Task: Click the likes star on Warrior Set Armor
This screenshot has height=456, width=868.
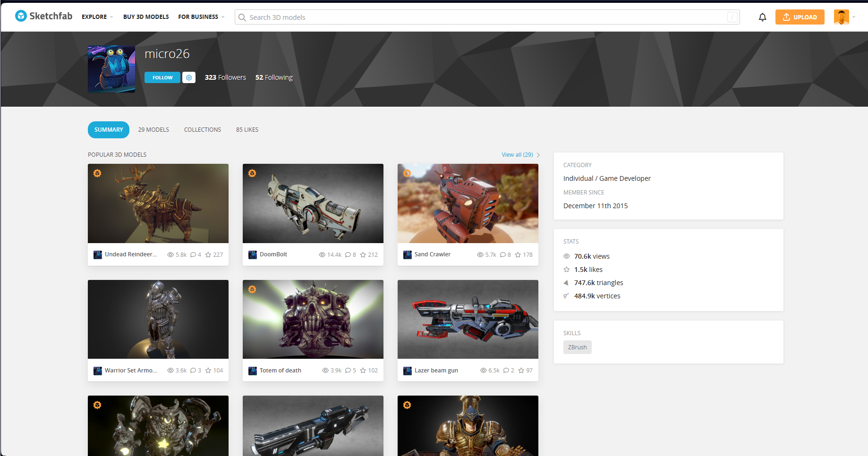Action: click(x=208, y=371)
